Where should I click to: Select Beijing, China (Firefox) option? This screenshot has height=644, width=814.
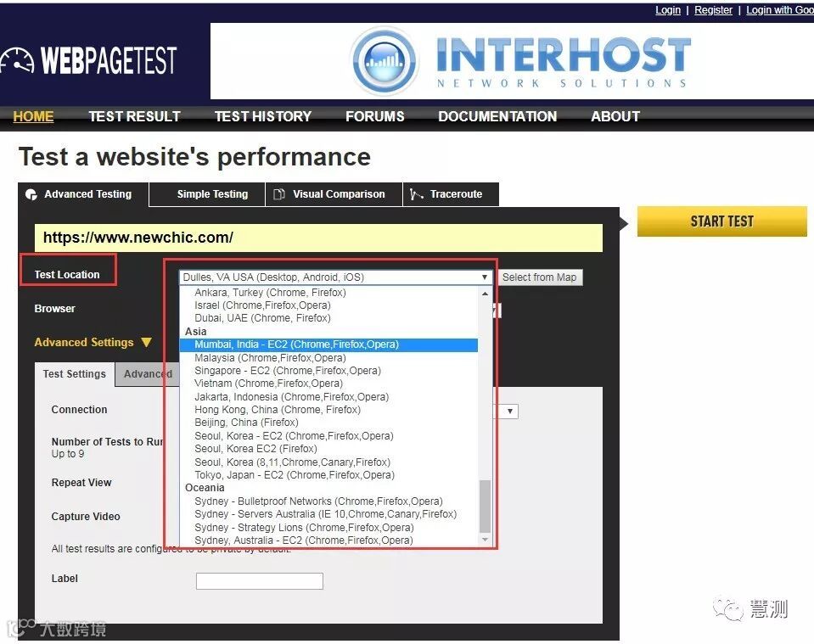click(x=328, y=423)
